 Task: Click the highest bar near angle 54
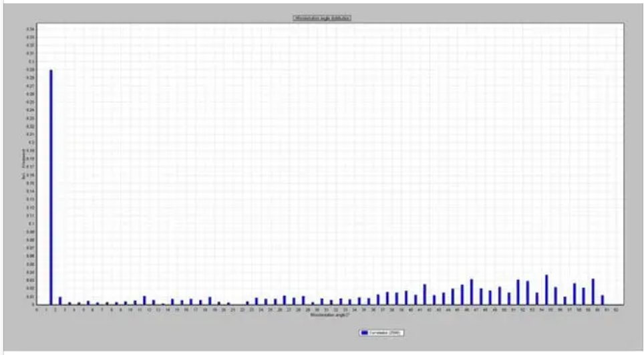(x=546, y=290)
